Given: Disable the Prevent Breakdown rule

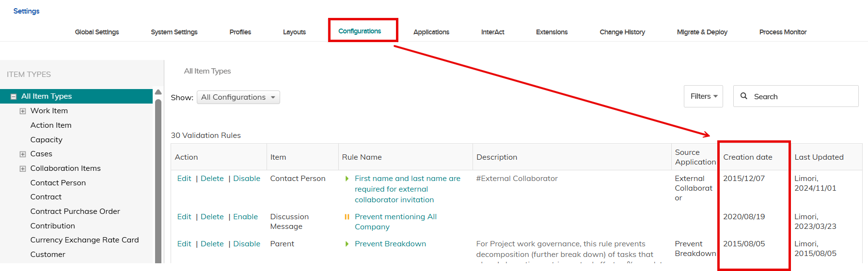Looking at the screenshot, I should [x=246, y=244].
